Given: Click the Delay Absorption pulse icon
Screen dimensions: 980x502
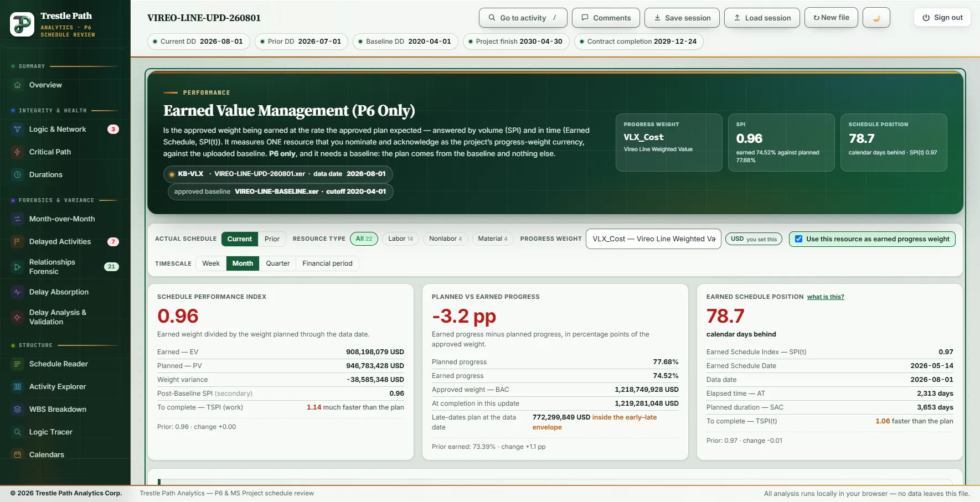Looking at the screenshot, I should (x=17, y=292).
